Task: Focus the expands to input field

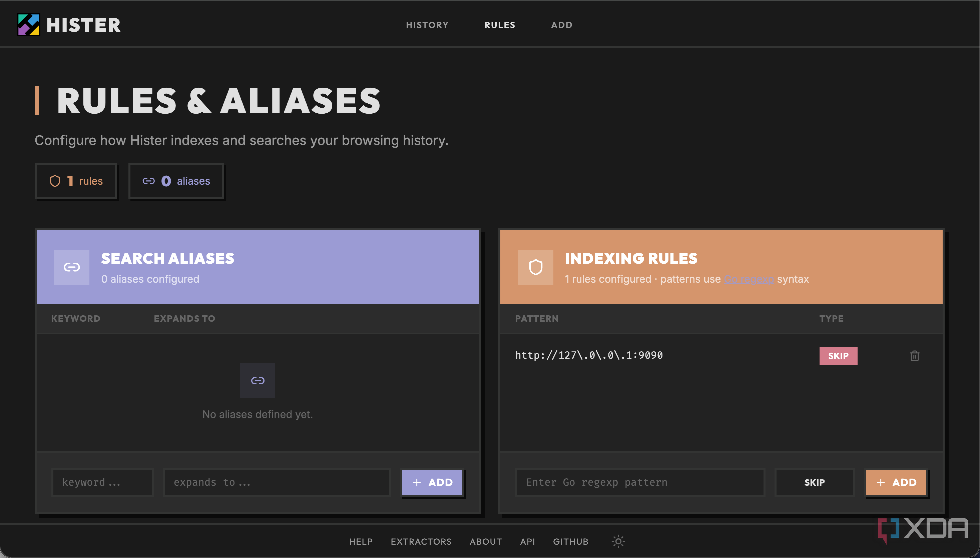Action: (277, 482)
